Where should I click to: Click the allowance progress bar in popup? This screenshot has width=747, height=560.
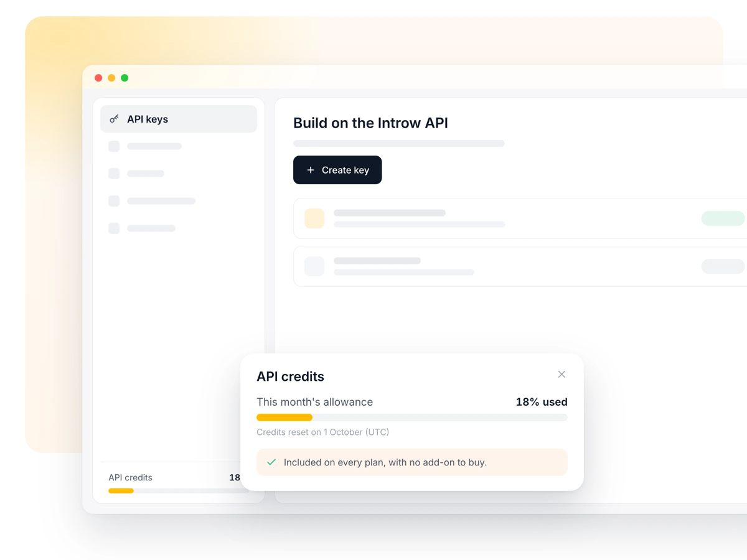click(412, 418)
